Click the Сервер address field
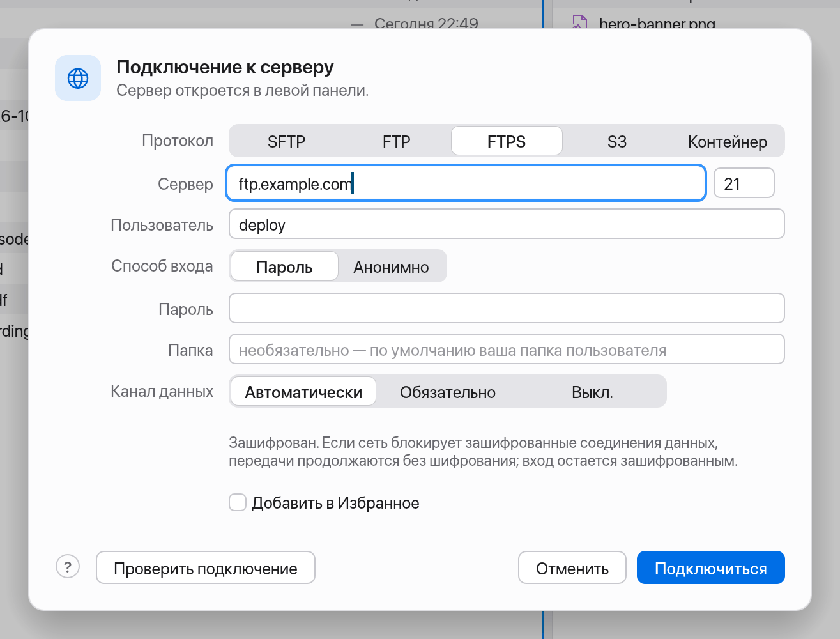The height and width of the screenshot is (639, 840). click(x=466, y=183)
